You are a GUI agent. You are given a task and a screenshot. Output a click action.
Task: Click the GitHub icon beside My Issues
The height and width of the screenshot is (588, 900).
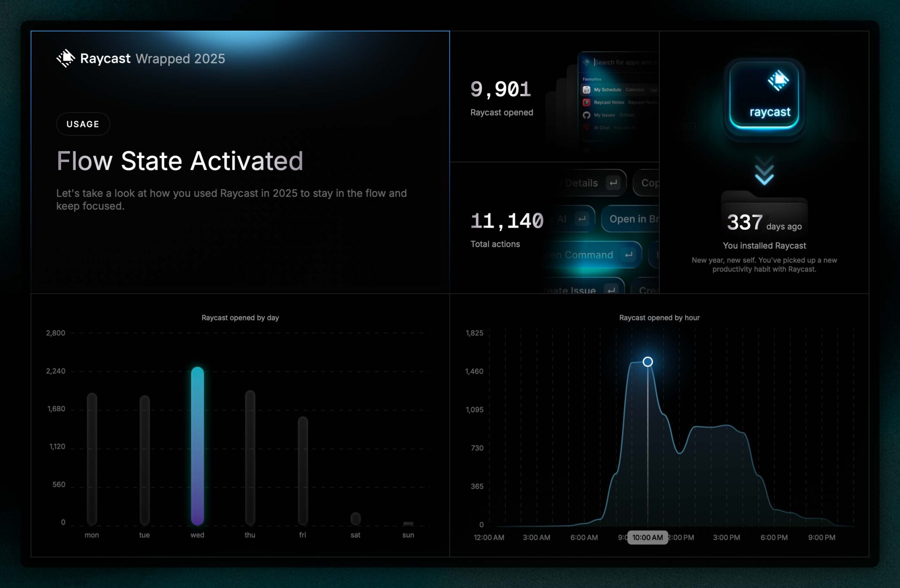pyautogui.click(x=586, y=115)
